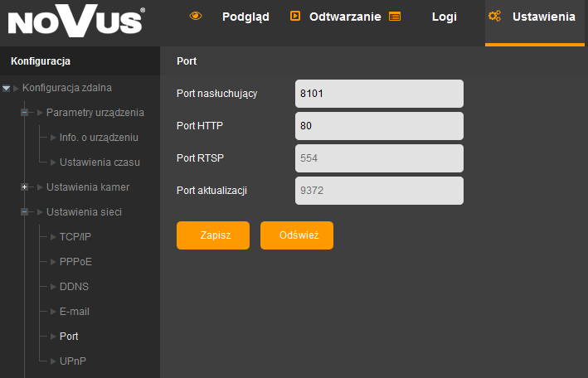Expand Ustawienia kamer with the plus icon
The height and width of the screenshot is (378, 588).
[24, 187]
